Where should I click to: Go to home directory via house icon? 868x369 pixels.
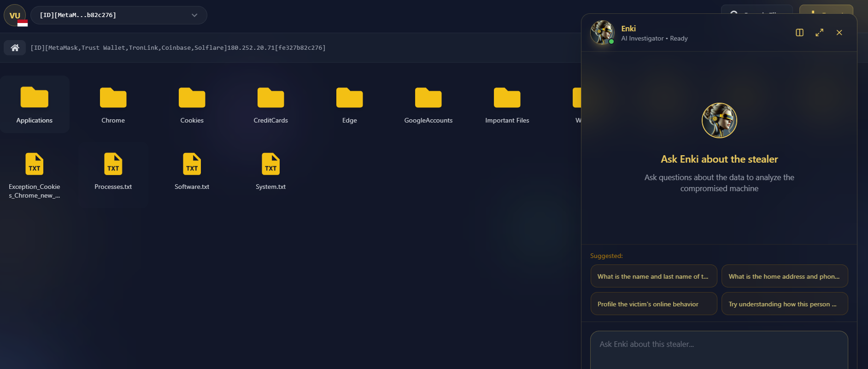coord(15,47)
